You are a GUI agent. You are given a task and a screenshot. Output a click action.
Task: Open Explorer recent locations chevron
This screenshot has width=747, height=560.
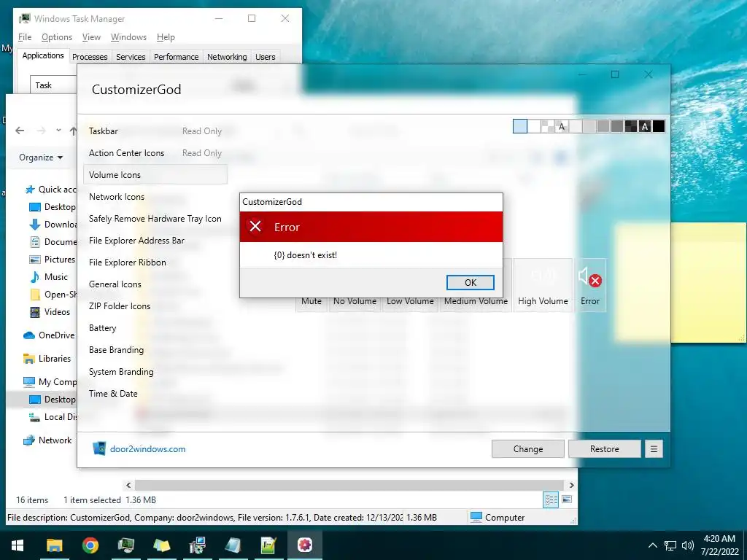click(58, 130)
